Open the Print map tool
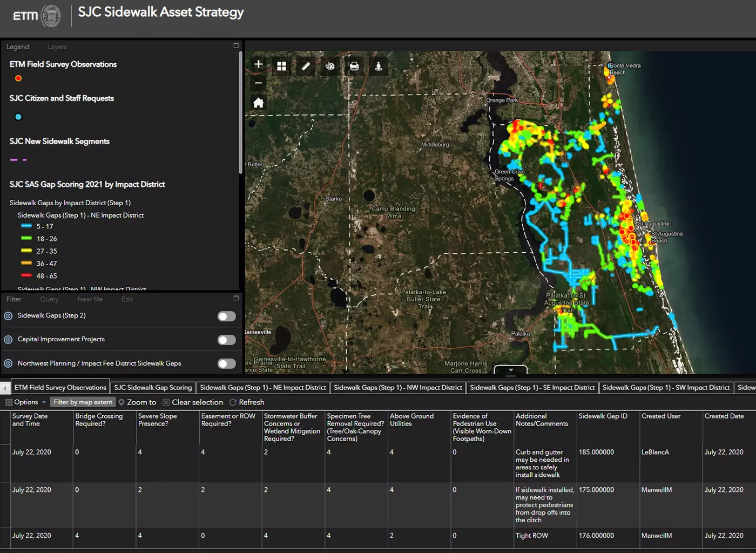The image size is (756, 553). pyautogui.click(x=354, y=66)
